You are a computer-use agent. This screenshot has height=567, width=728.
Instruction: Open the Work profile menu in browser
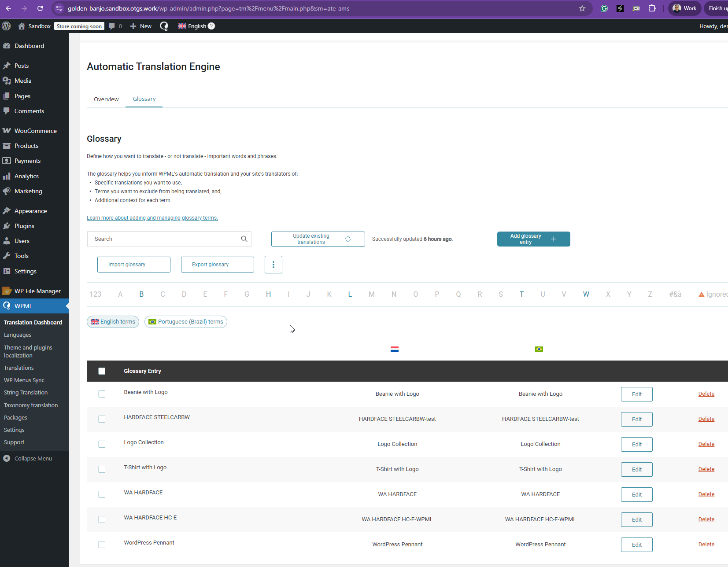pyautogui.click(x=685, y=8)
